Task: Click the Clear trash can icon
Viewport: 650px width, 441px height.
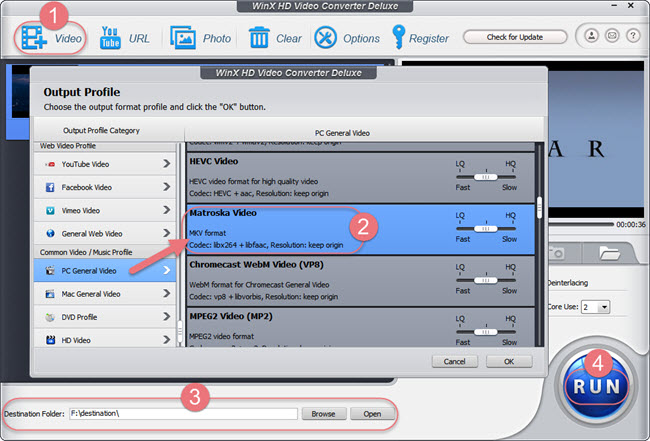Action: click(x=259, y=38)
